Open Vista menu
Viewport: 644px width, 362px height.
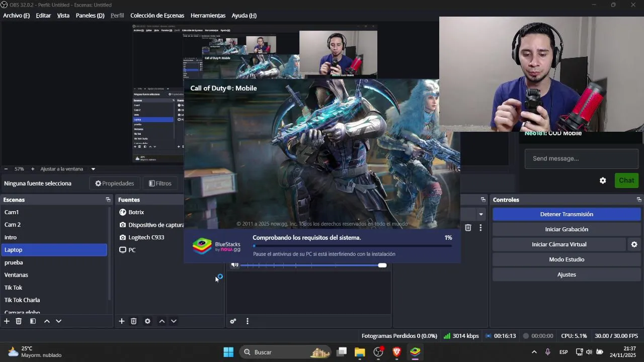pos(63,16)
